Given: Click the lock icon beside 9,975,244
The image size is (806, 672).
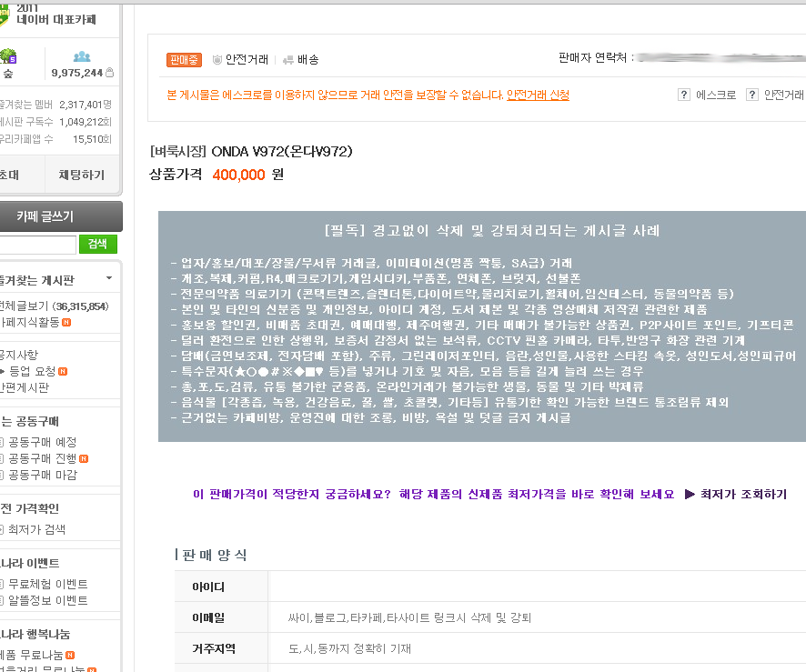Looking at the screenshot, I should [x=109, y=73].
